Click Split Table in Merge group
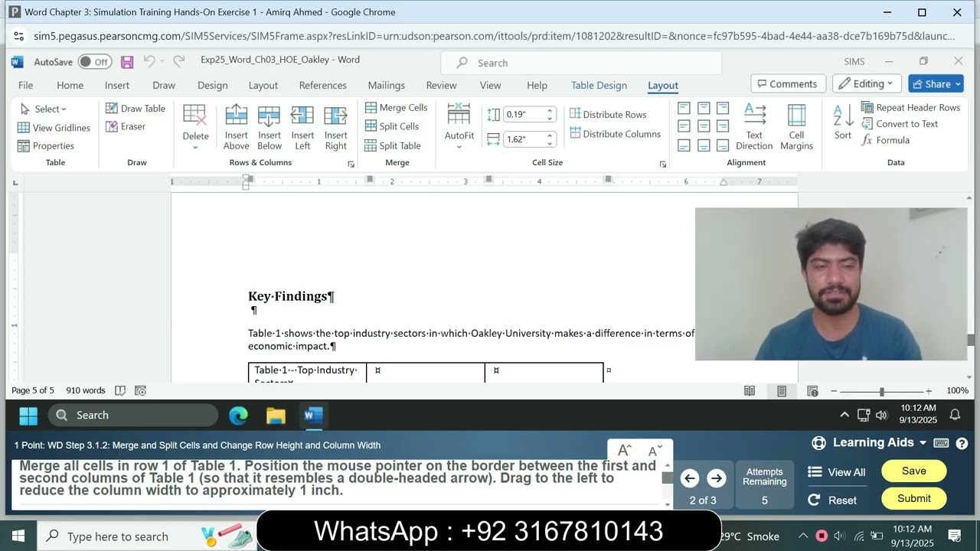 393,145
